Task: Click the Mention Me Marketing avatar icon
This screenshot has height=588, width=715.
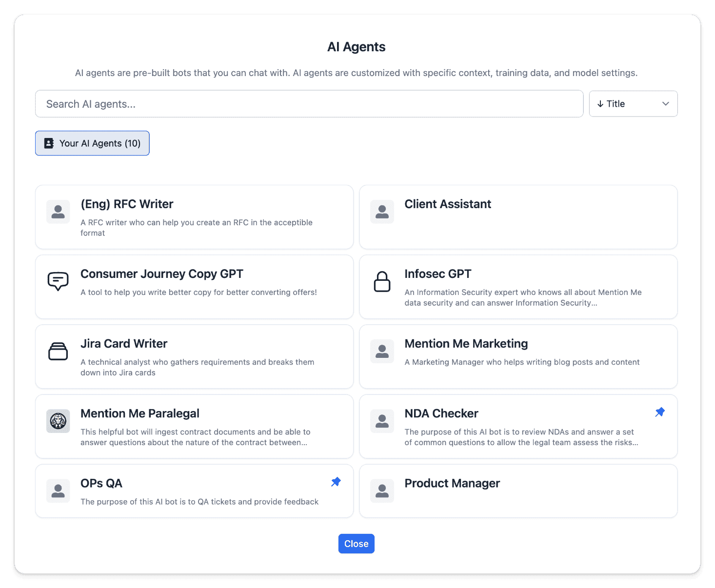Action: [x=382, y=351]
